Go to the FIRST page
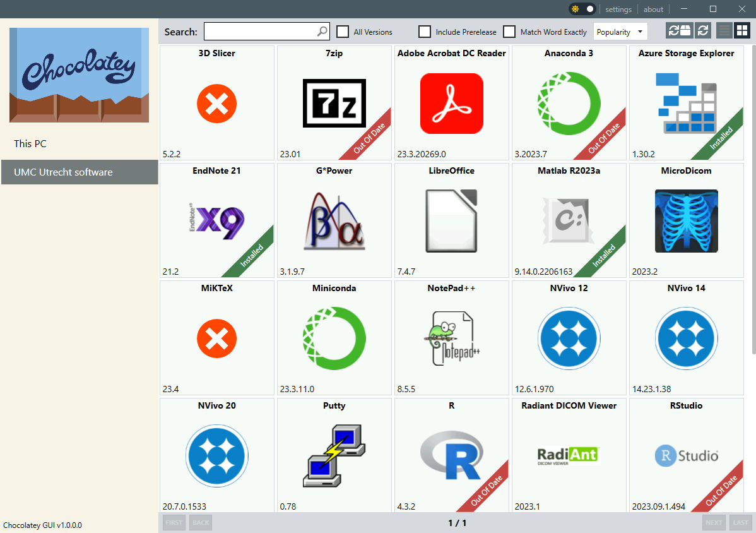The width and height of the screenshot is (756, 533). tap(174, 522)
